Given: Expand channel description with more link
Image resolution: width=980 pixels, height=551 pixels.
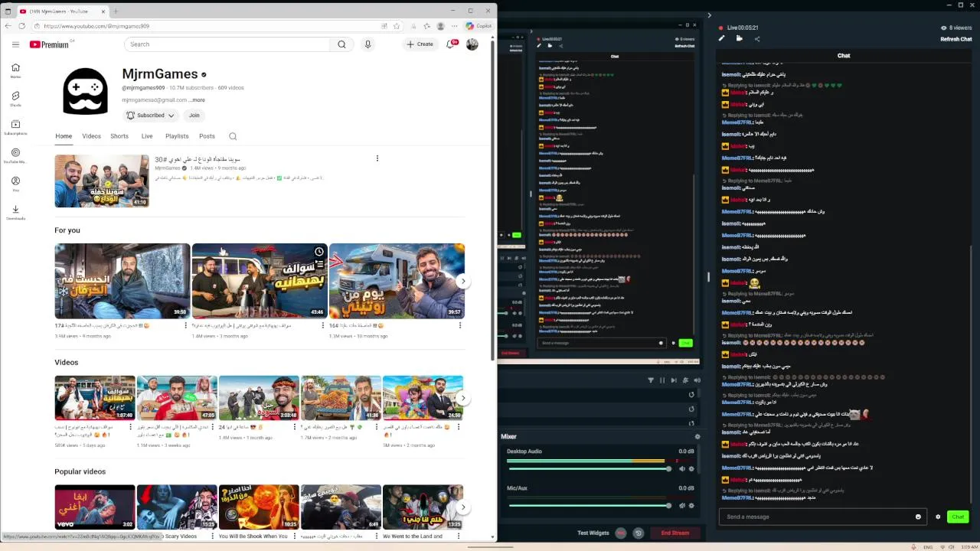Looking at the screenshot, I should pos(198,99).
